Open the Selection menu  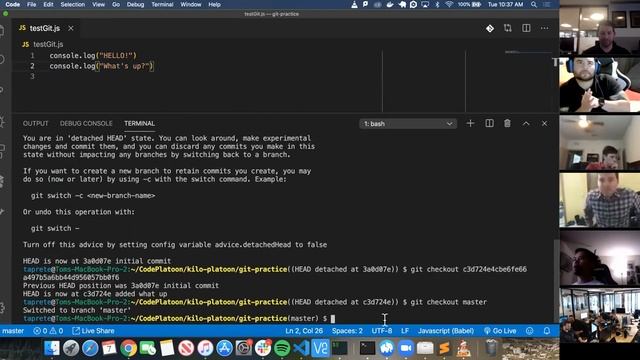(x=73, y=4)
